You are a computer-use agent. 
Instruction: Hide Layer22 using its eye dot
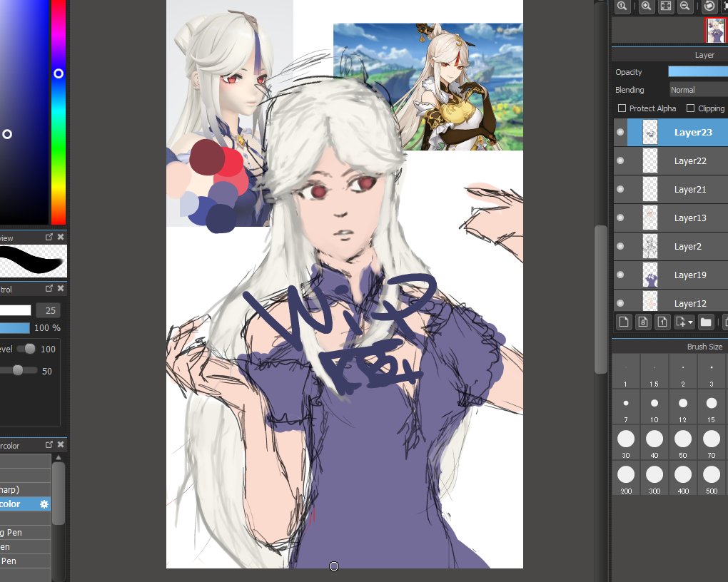(x=620, y=160)
